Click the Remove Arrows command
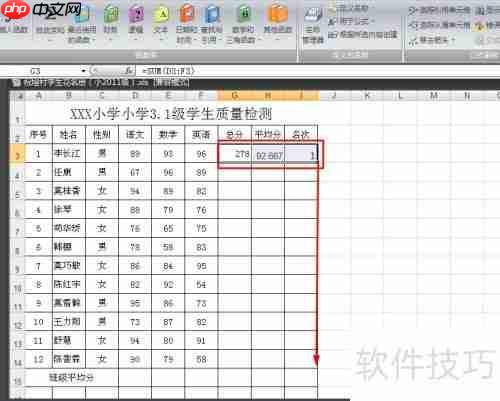This screenshot has width=500, height=401. 433,40
